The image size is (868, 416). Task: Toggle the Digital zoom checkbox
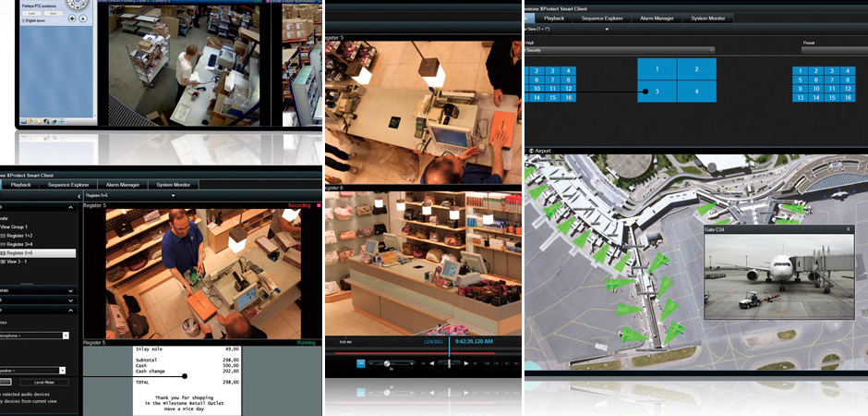click(x=23, y=20)
